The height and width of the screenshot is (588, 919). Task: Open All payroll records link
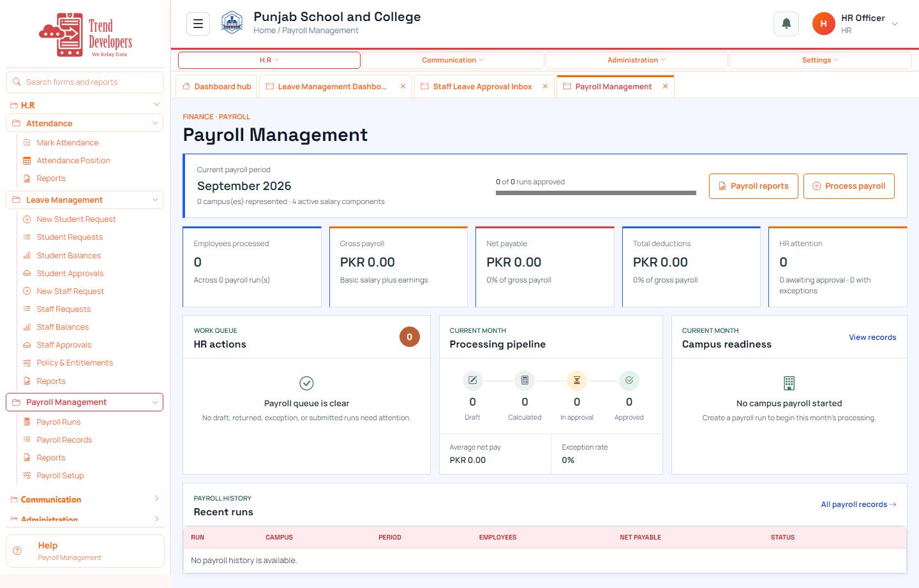[x=858, y=504]
